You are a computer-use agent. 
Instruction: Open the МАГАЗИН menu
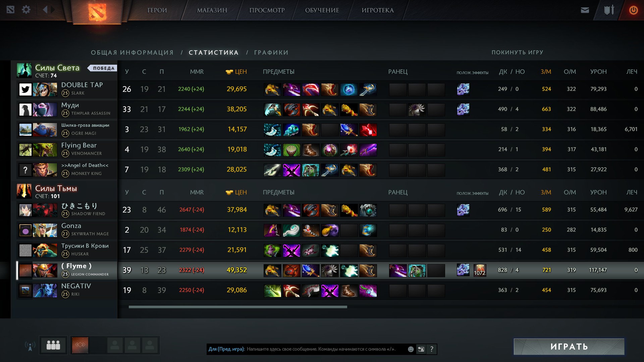point(212,10)
